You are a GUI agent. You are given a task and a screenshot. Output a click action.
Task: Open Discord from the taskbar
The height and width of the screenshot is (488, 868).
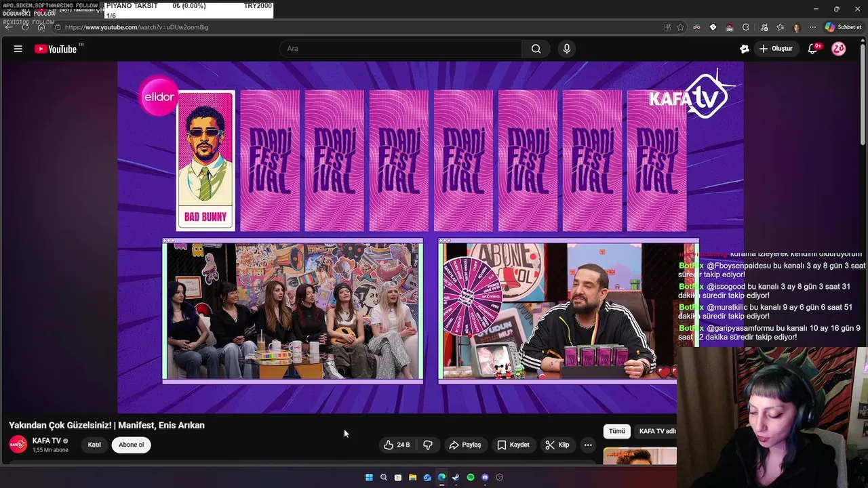pyautogui.click(x=485, y=477)
